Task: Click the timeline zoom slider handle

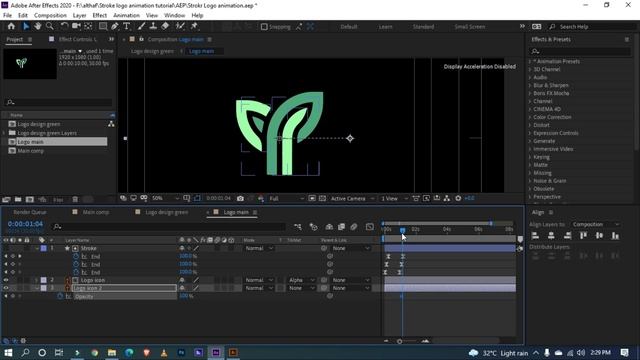Action: pos(400,341)
